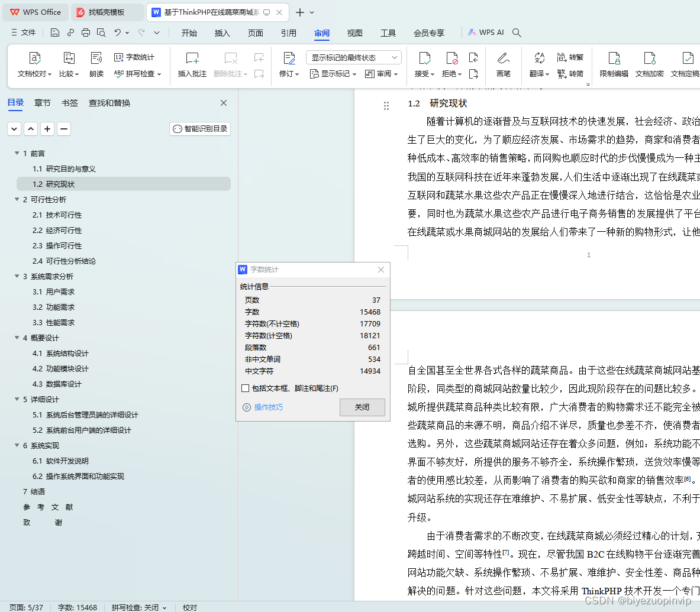Switch to the 开始 ribbon tab
The height and width of the screenshot is (612, 700).
[189, 33]
